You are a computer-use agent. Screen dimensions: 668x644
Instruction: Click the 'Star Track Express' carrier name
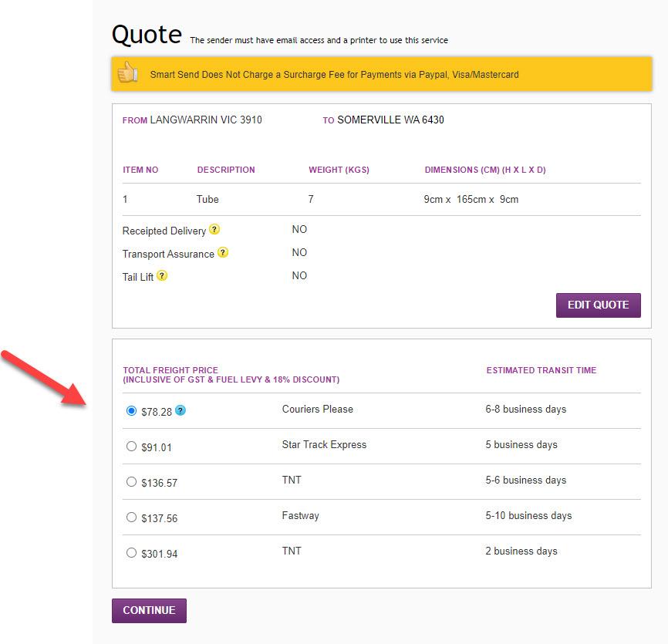(x=324, y=445)
